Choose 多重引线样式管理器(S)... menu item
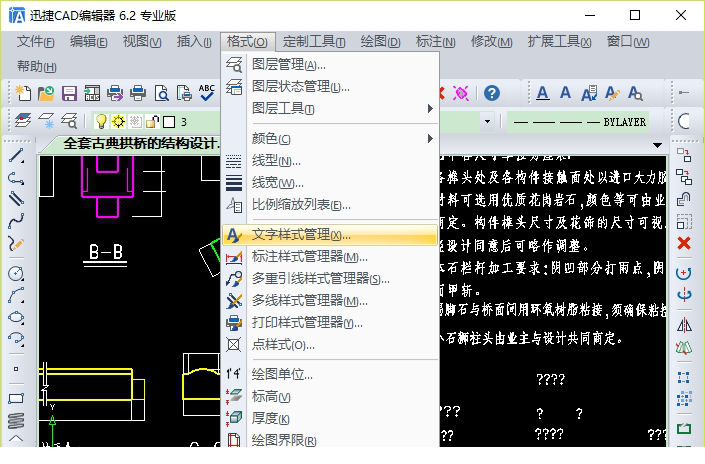705x464 pixels. click(x=330, y=279)
